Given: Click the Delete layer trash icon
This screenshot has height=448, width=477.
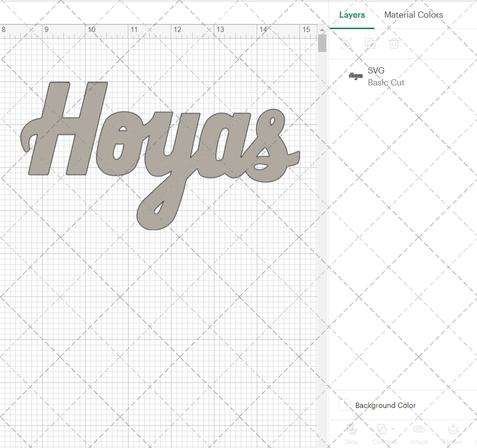Looking at the screenshot, I should (394, 43).
